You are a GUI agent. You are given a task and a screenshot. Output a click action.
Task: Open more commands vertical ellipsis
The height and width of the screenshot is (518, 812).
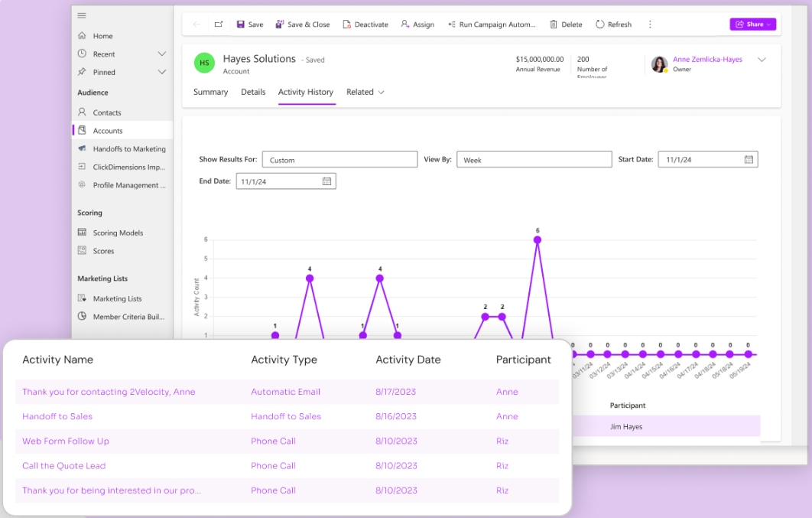[650, 24]
